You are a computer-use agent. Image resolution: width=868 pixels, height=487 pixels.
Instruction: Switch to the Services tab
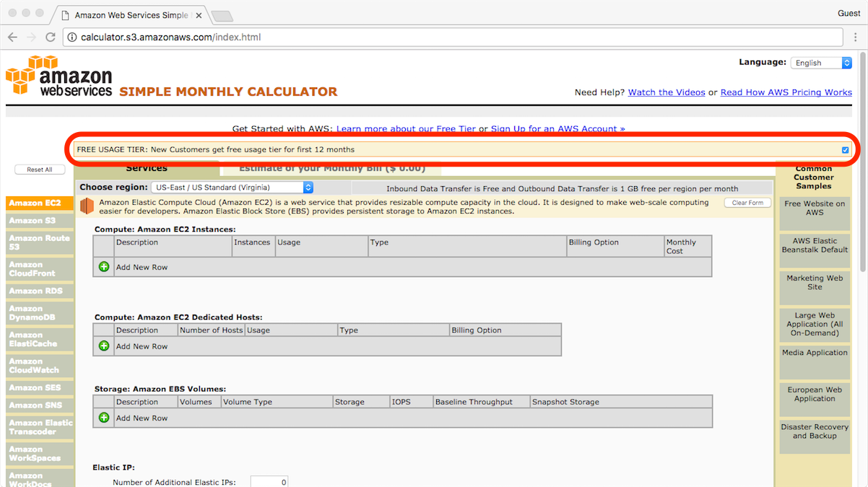[147, 169]
